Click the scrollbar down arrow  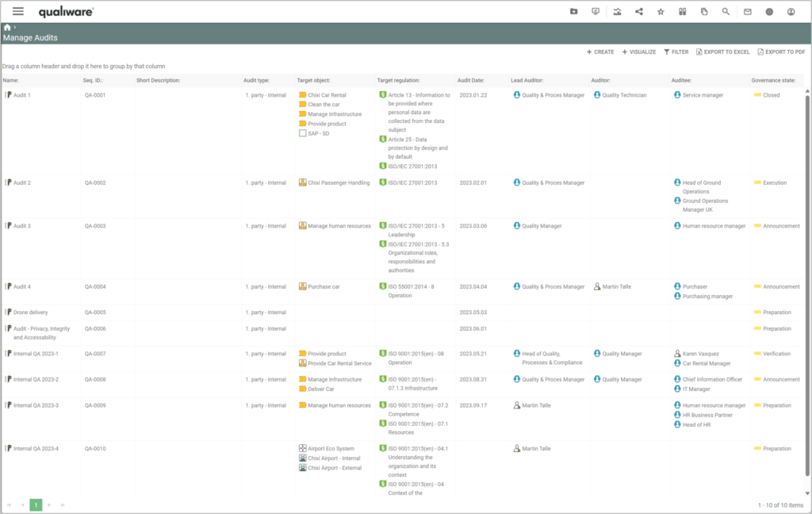(807, 493)
